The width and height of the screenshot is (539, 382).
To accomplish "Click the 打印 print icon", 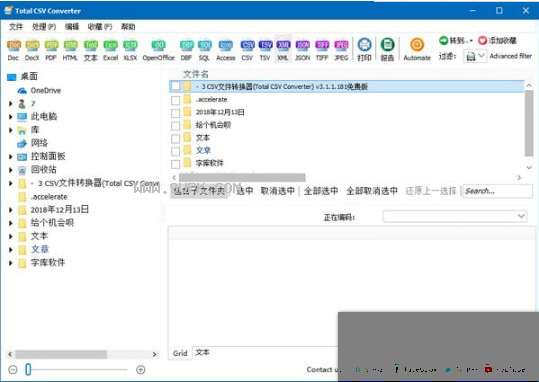I will (364, 50).
